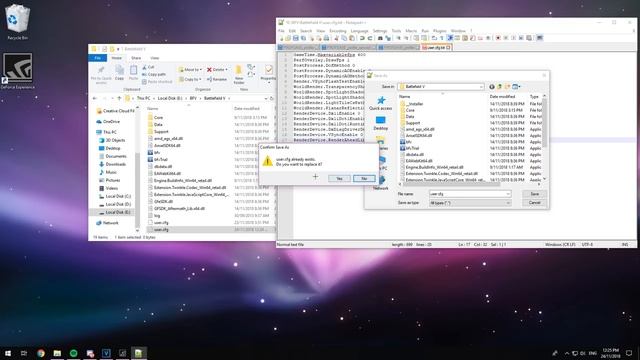Click the Print icon in Notepad++ toolbar
640x360 pixels.
click(326, 38)
